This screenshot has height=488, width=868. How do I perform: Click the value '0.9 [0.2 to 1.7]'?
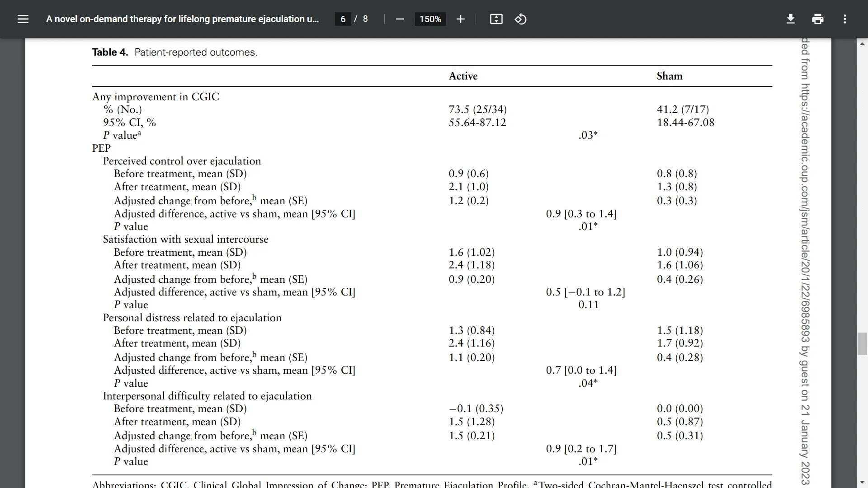(x=581, y=449)
